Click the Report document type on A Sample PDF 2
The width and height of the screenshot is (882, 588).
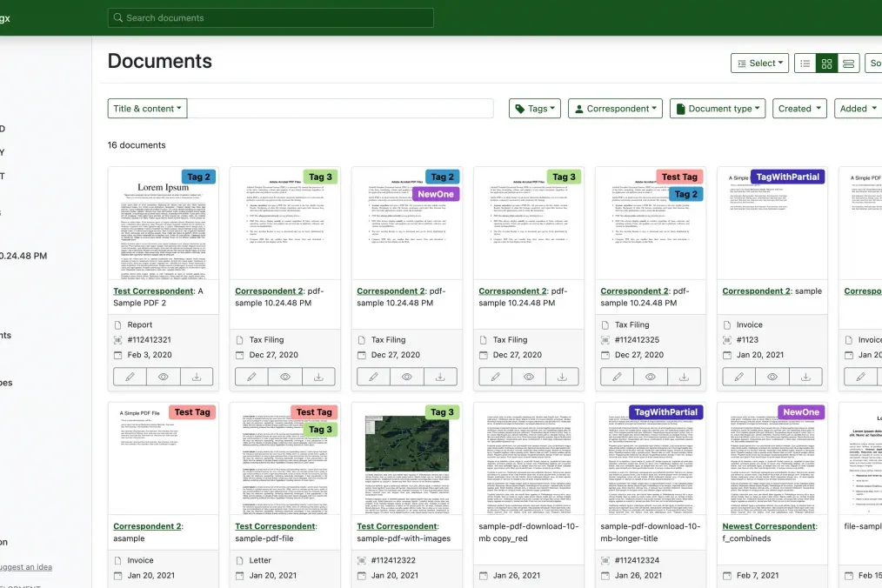(x=139, y=324)
